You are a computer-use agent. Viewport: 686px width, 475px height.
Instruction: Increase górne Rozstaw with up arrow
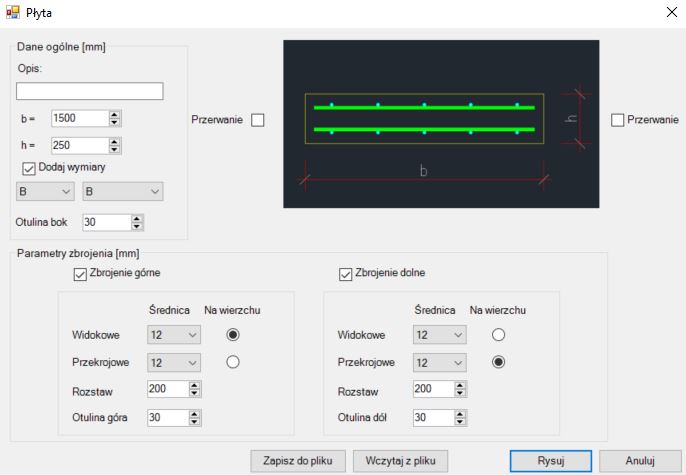pos(195,385)
